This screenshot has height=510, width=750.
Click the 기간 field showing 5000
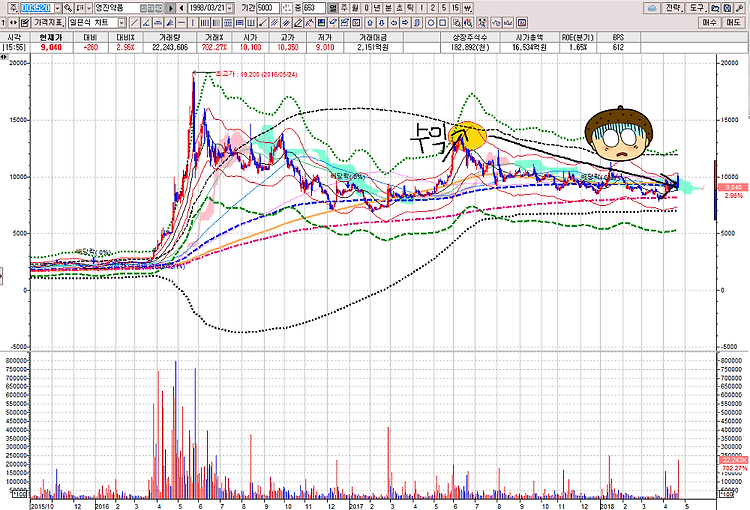pos(268,8)
